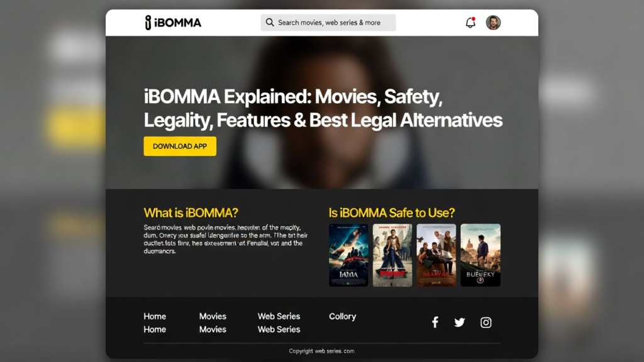Click the search magnifier icon
Viewport: 644px width, 362px height.
(x=269, y=23)
